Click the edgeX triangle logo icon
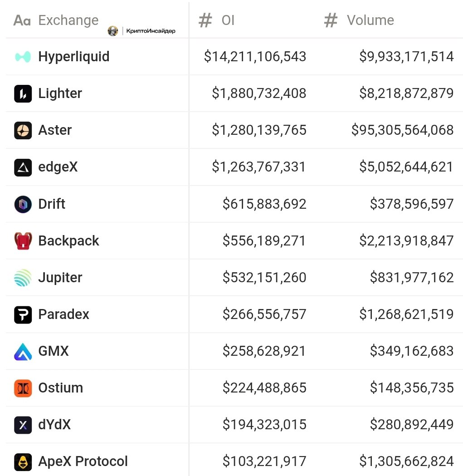The image size is (463, 476). tap(23, 167)
